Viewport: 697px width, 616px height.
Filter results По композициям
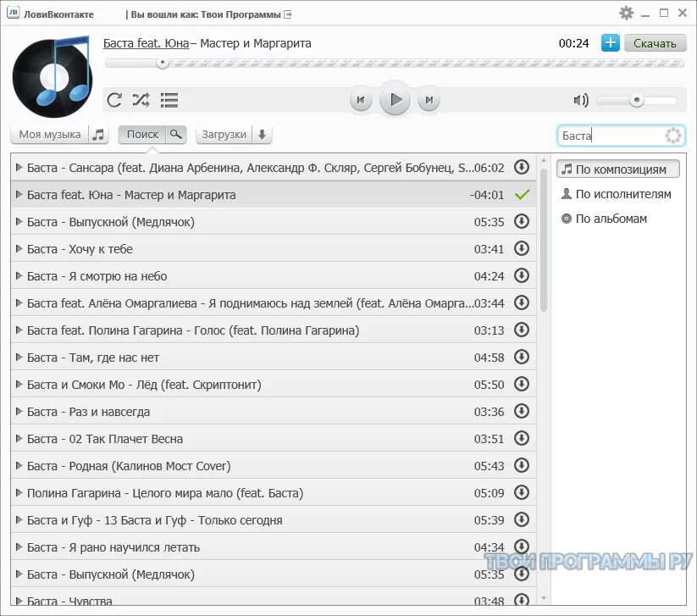(618, 169)
